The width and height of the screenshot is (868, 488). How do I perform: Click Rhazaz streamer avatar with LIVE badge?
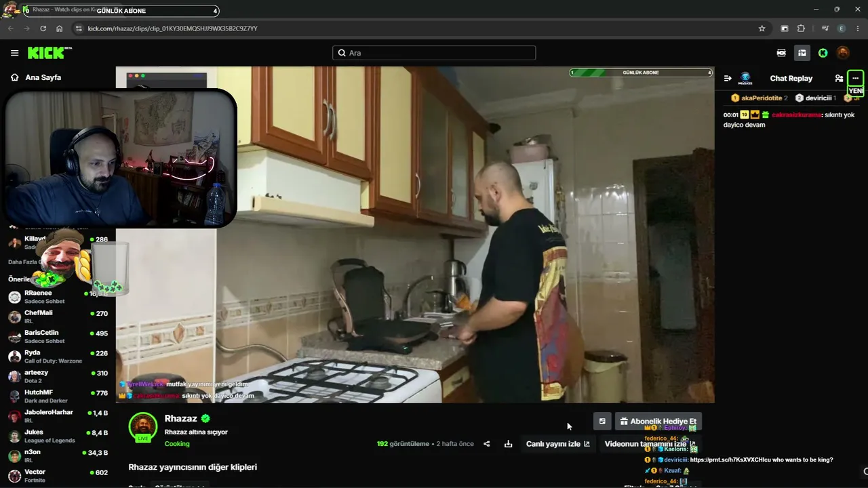pos(143,427)
